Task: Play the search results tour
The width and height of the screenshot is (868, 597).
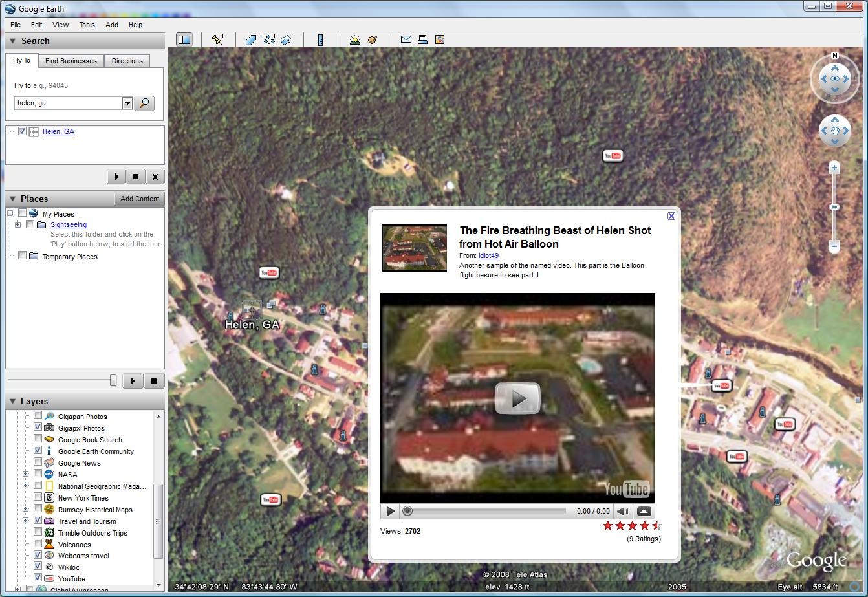Action: (x=116, y=177)
